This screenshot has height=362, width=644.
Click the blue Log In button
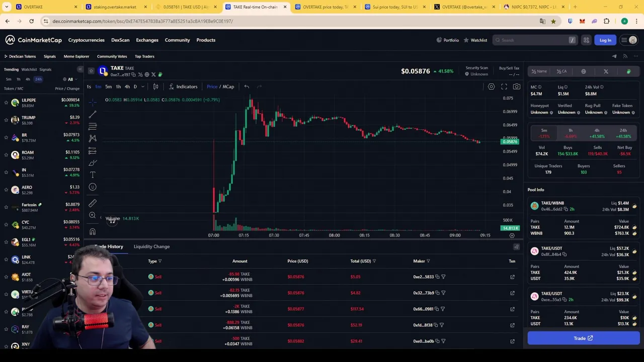pyautogui.click(x=605, y=40)
